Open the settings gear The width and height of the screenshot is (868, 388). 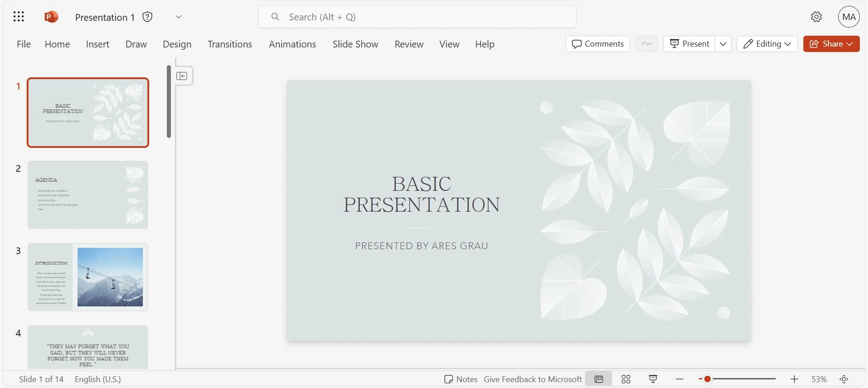pyautogui.click(x=816, y=17)
